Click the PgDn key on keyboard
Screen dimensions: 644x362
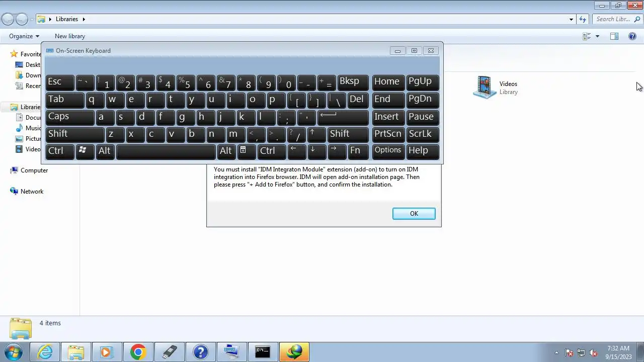click(x=423, y=100)
